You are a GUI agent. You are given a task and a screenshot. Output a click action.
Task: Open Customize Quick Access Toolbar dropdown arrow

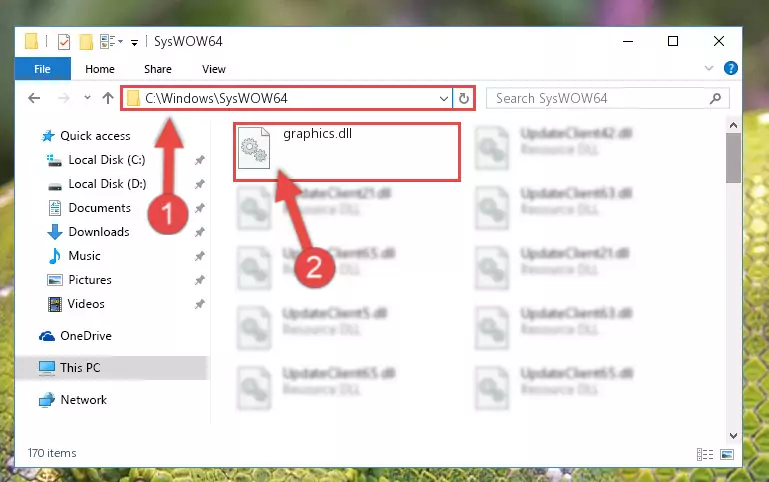[x=134, y=43]
